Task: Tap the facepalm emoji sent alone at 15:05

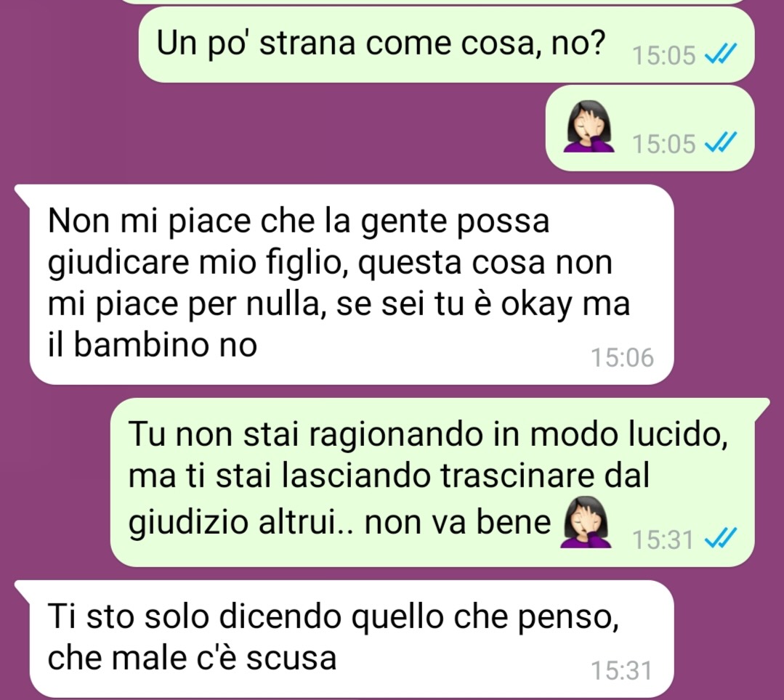Action: coord(589,126)
